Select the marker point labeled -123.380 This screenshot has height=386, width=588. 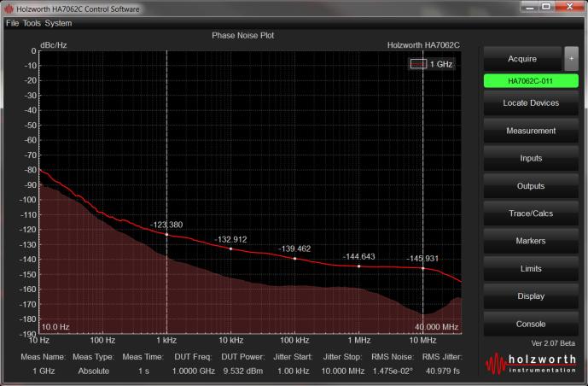pos(166,234)
